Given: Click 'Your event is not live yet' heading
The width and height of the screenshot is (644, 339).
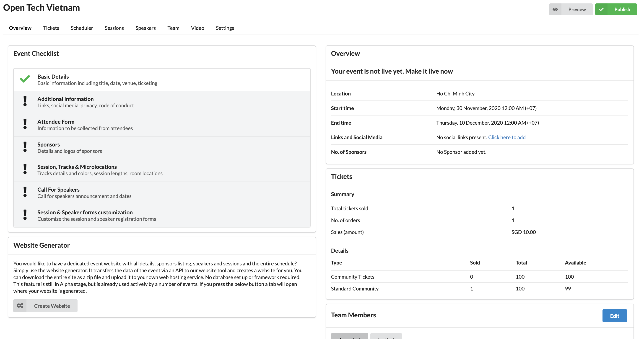Looking at the screenshot, I should 392,71.
